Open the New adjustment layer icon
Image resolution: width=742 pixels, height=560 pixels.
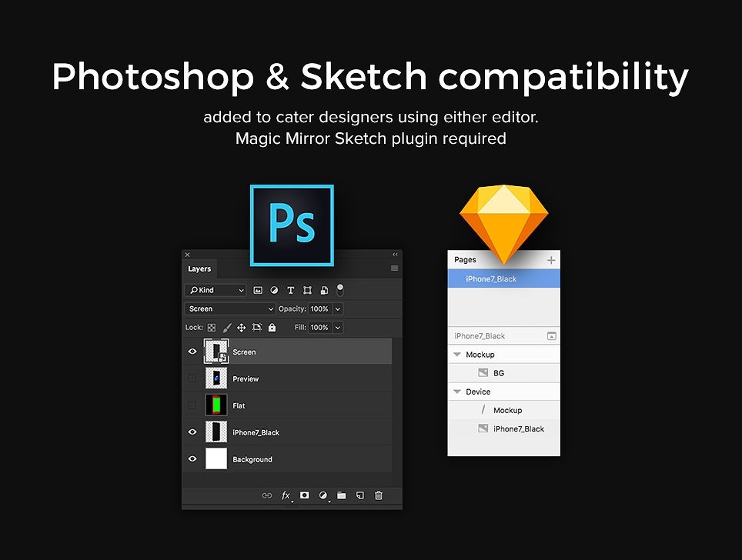coord(323,495)
